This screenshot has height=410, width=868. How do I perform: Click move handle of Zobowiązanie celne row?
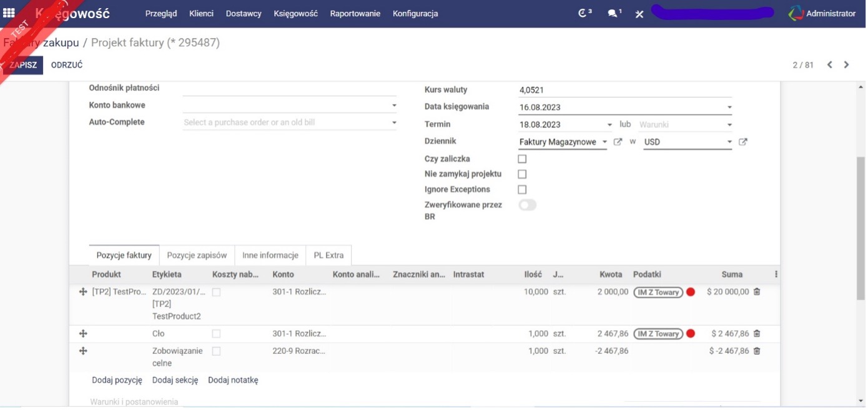pos(83,351)
